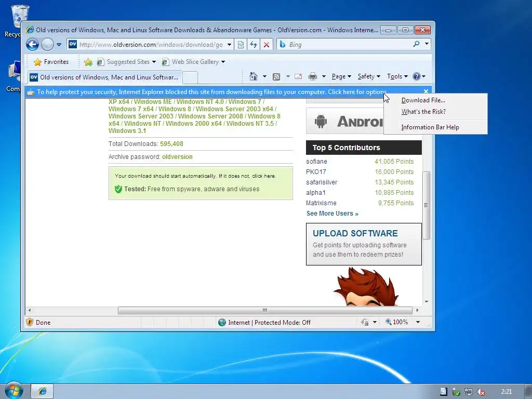Viewport: 532px width, 399px height.
Task: Click the RSS Feeds icon
Action: (x=276, y=77)
